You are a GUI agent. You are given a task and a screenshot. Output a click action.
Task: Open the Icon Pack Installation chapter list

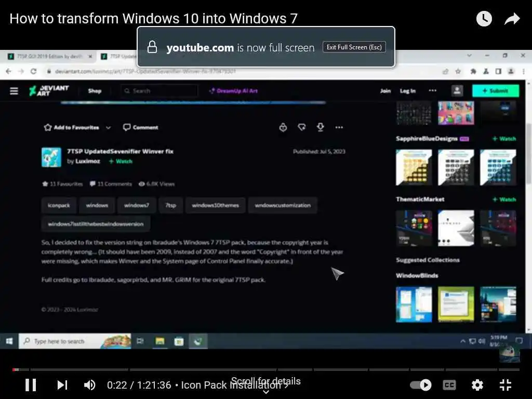point(234,385)
